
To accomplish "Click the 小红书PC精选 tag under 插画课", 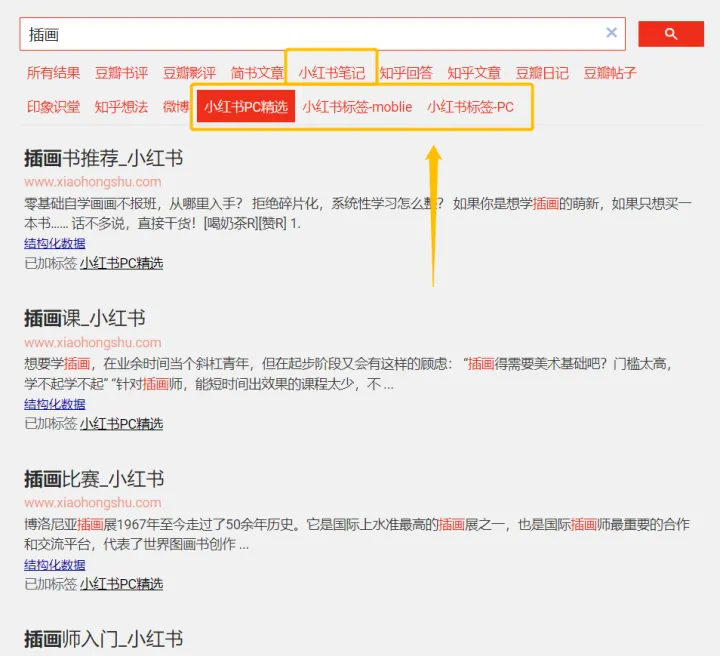I will click(x=122, y=424).
